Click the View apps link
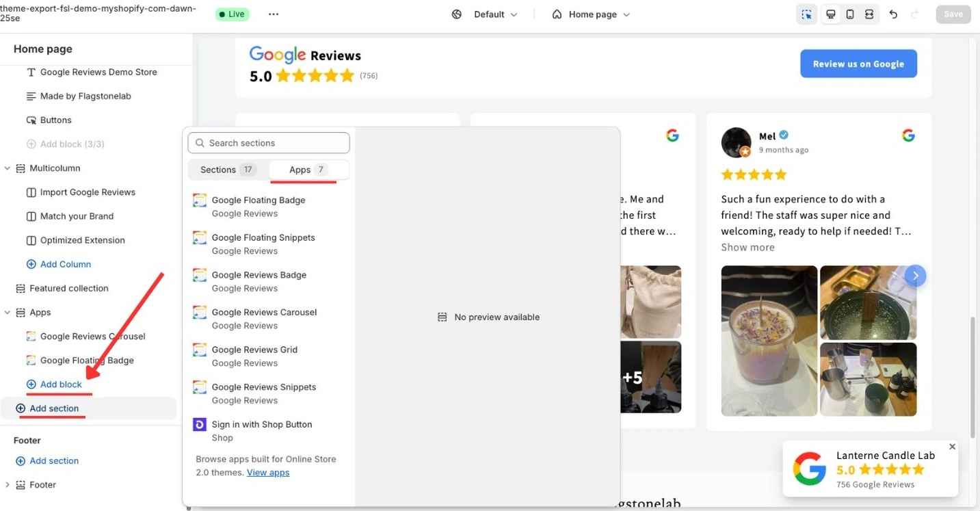 (x=268, y=473)
